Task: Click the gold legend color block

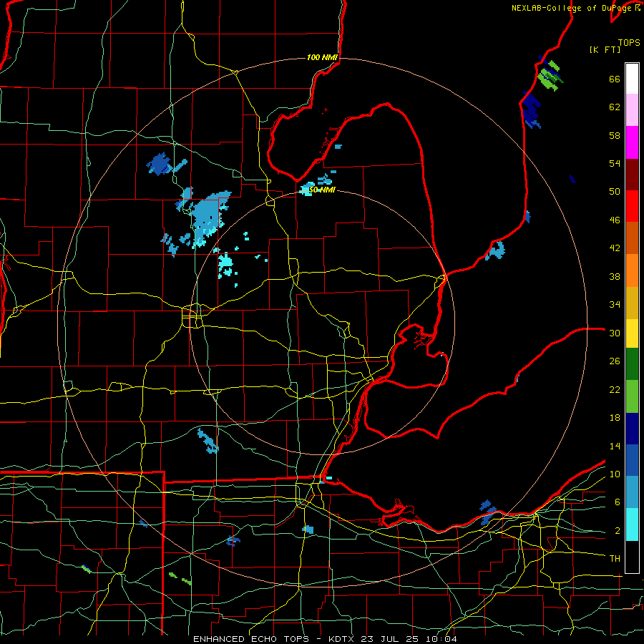Action: pyautogui.click(x=632, y=303)
